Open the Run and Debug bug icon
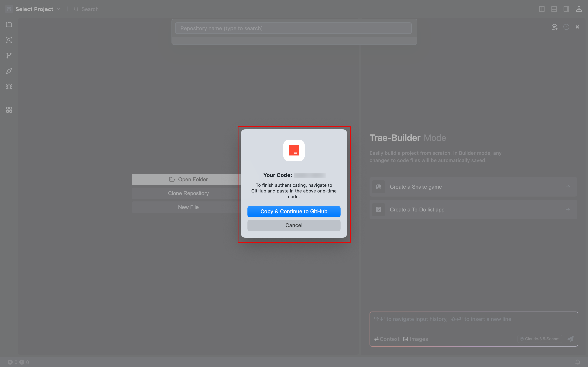588x367 pixels. tap(9, 86)
